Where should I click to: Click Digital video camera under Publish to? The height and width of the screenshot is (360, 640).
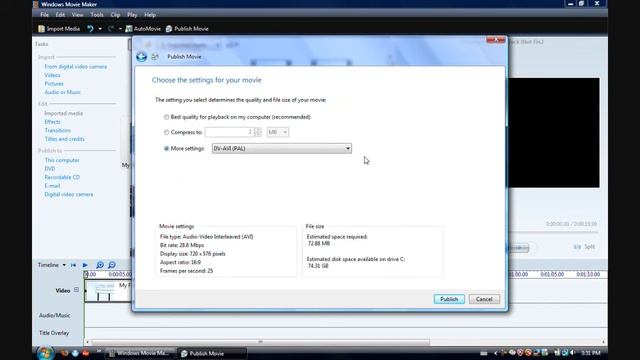pyautogui.click(x=69, y=194)
